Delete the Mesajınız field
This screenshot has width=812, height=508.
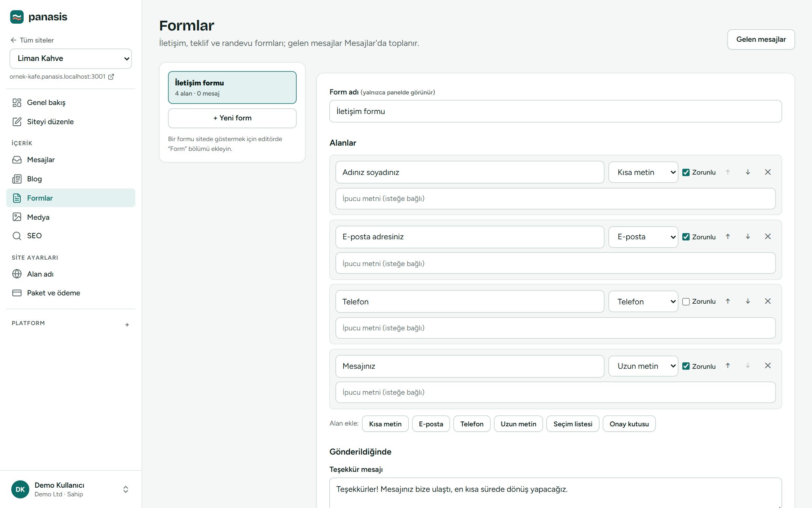click(768, 366)
